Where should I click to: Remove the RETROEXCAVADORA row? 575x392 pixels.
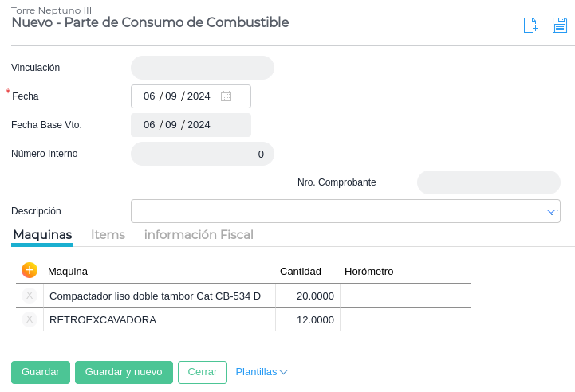(30, 319)
